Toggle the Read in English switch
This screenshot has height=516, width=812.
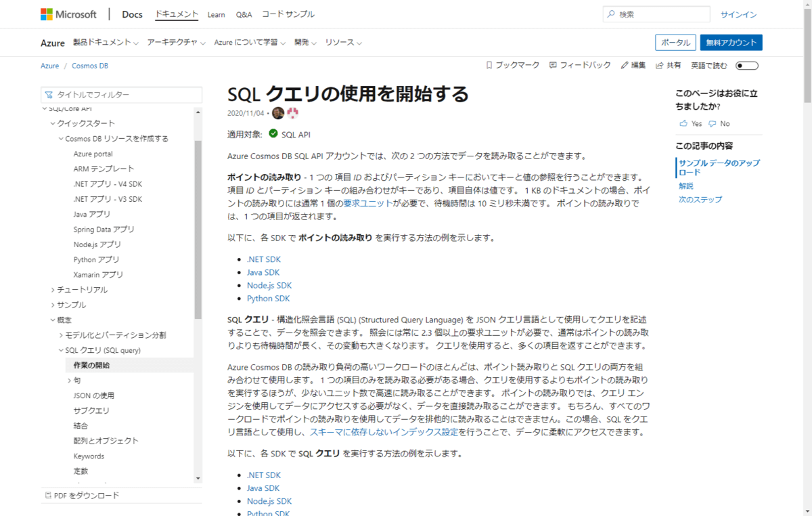click(x=747, y=66)
